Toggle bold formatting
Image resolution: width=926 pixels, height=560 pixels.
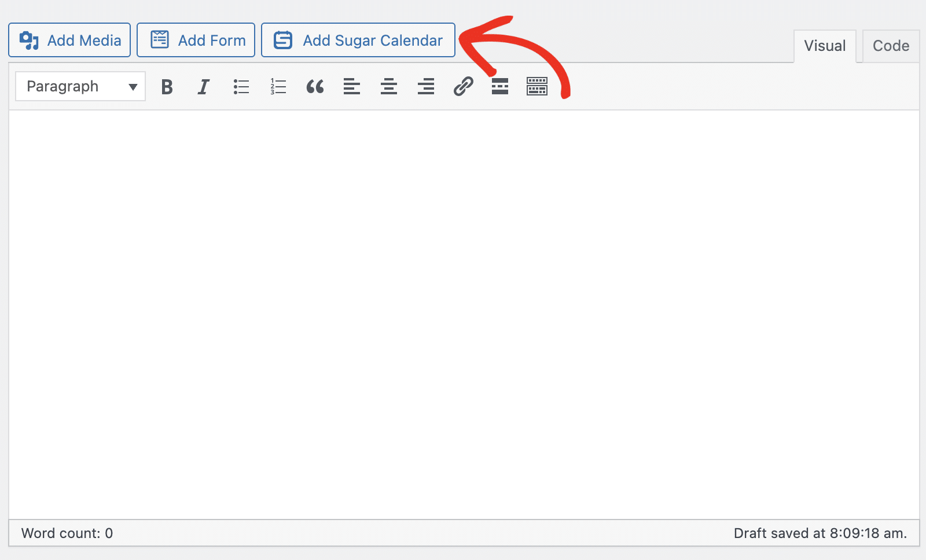pyautogui.click(x=167, y=87)
